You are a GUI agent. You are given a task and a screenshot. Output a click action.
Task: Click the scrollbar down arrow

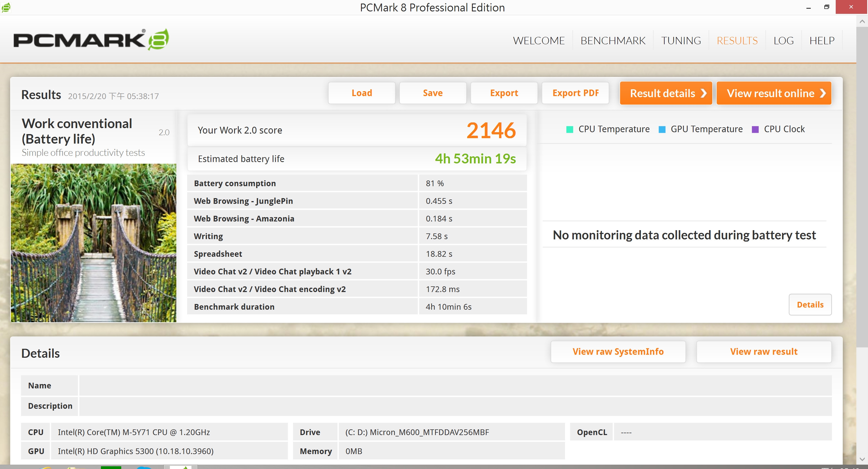tap(862, 459)
